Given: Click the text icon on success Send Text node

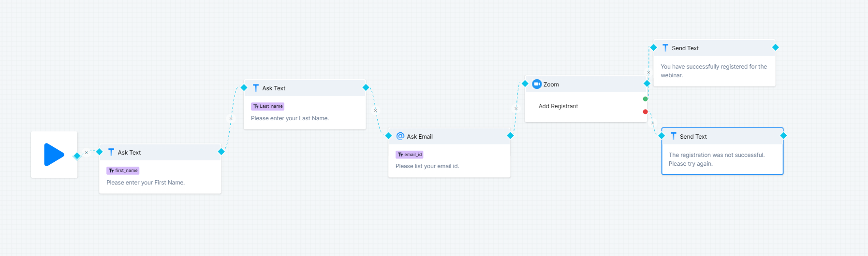Looking at the screenshot, I should click(665, 48).
